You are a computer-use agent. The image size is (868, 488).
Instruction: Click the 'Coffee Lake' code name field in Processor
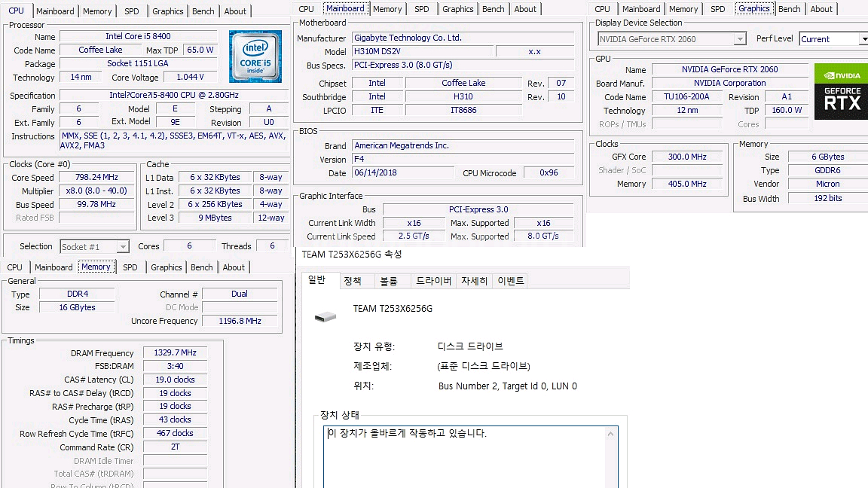pyautogui.click(x=100, y=50)
